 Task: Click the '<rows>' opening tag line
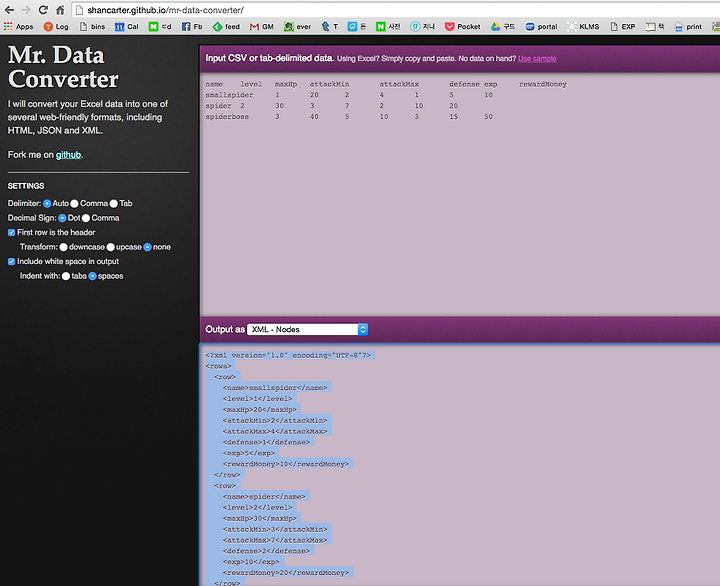[x=219, y=366]
